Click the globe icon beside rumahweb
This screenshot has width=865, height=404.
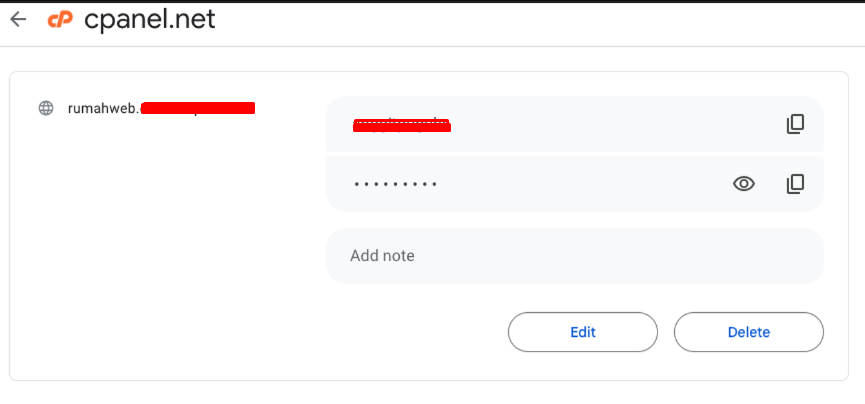coord(46,108)
